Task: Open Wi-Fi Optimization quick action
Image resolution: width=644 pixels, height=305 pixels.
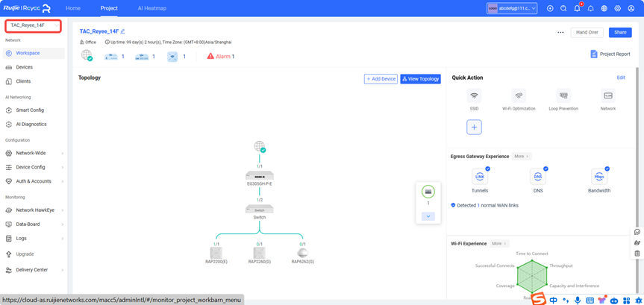Action: (519, 95)
